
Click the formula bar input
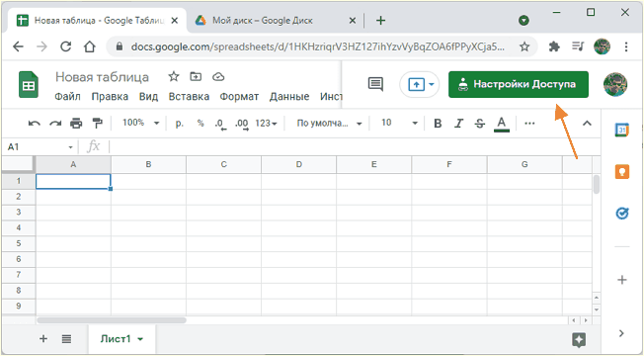click(354, 146)
